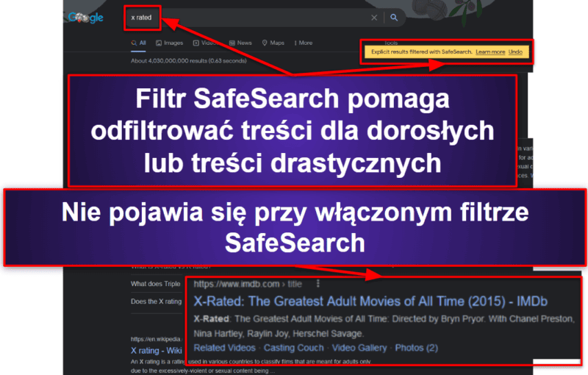Select the All results tab
This screenshot has height=375, width=588.
(138, 43)
